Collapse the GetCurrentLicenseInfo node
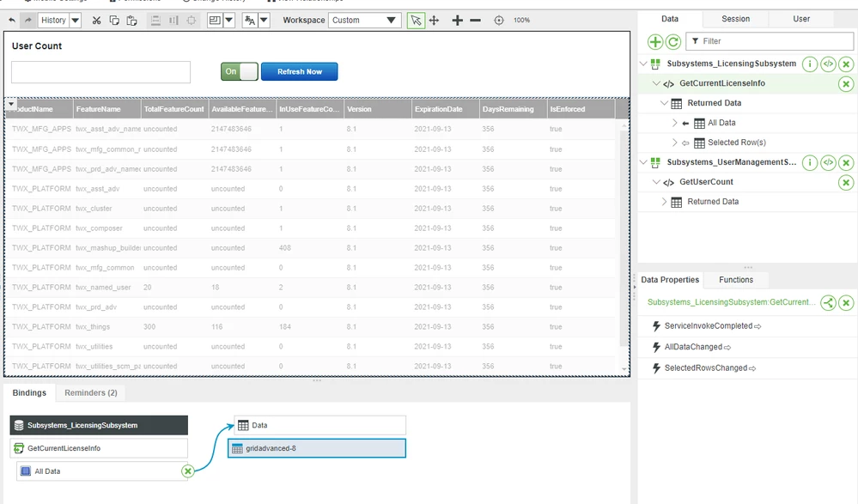 click(656, 83)
